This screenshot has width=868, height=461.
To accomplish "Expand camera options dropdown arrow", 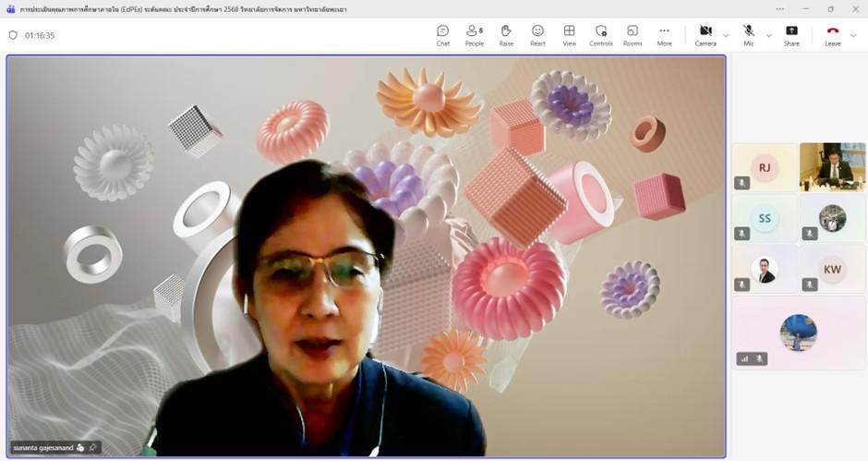I will tap(727, 35).
